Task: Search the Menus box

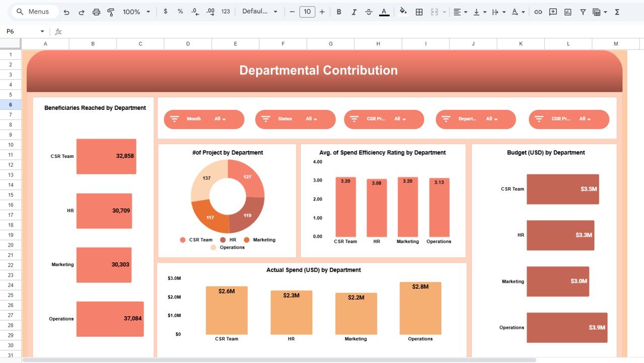Action: pyautogui.click(x=34, y=12)
